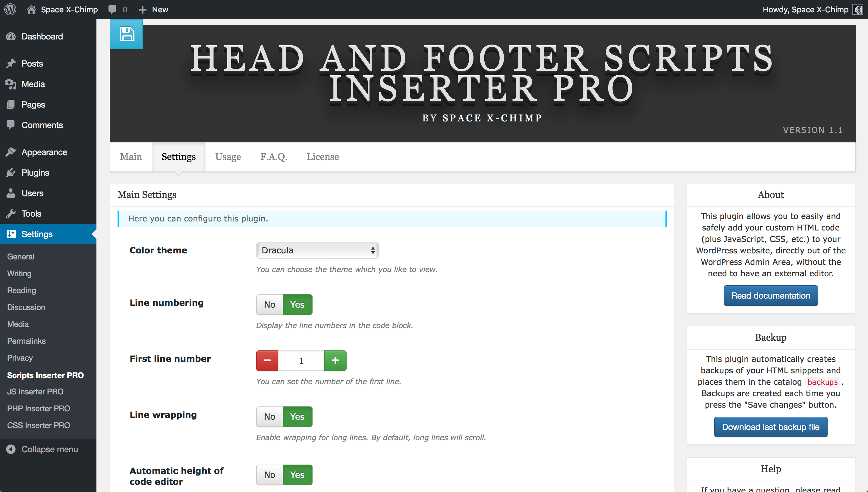868x492 pixels.
Task: Expand the Scripts Inserter PRO menu
Action: tap(46, 375)
